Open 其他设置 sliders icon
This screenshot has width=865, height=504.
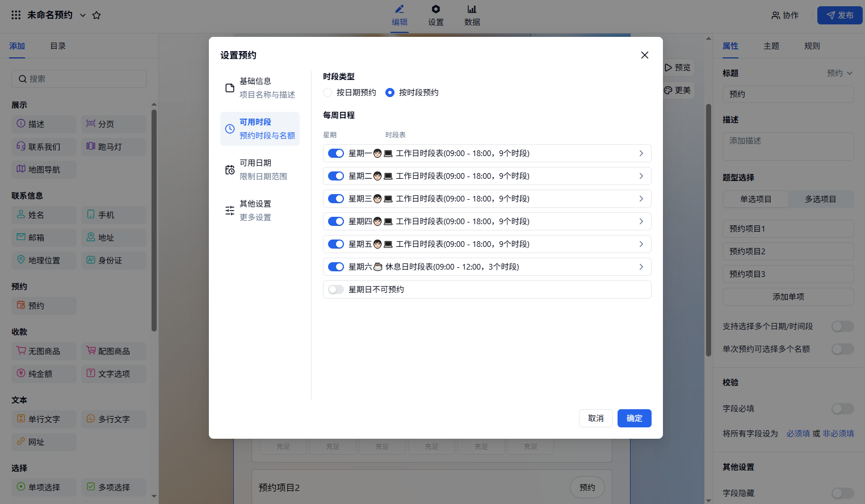tap(230, 211)
